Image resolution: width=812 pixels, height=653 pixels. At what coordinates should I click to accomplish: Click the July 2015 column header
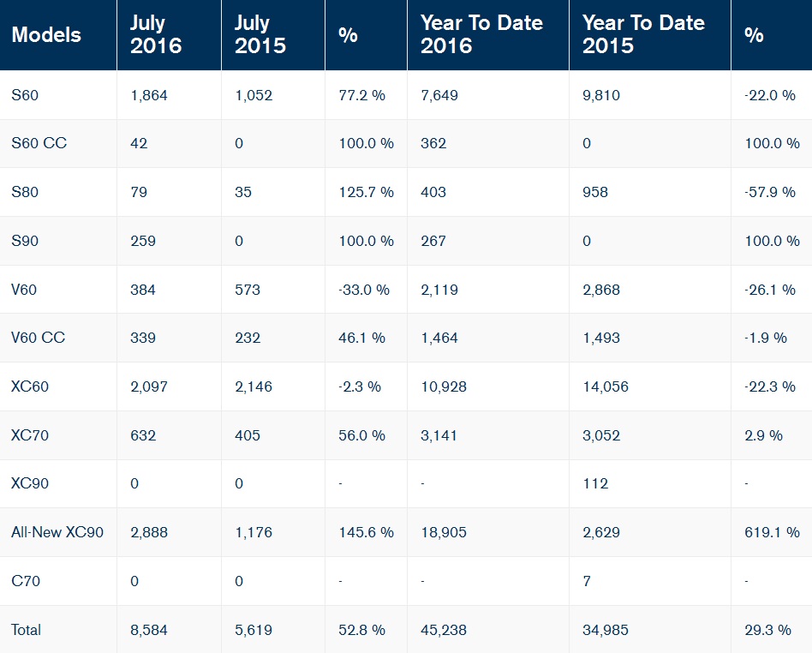260,35
